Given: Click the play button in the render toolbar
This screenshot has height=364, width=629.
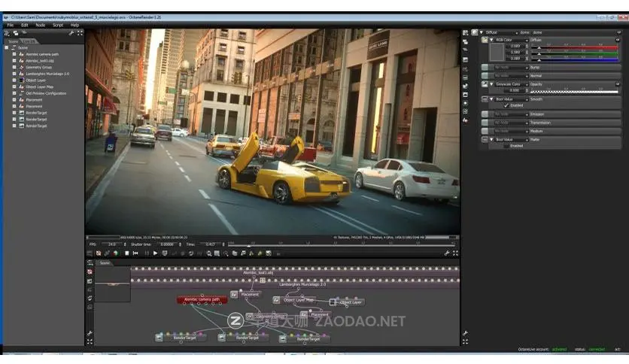Looking at the screenshot, I should click(x=156, y=253).
